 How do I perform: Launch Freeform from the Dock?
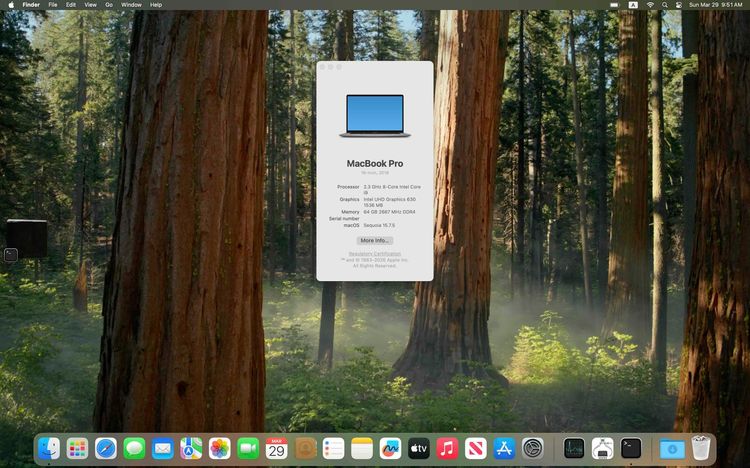coord(390,449)
